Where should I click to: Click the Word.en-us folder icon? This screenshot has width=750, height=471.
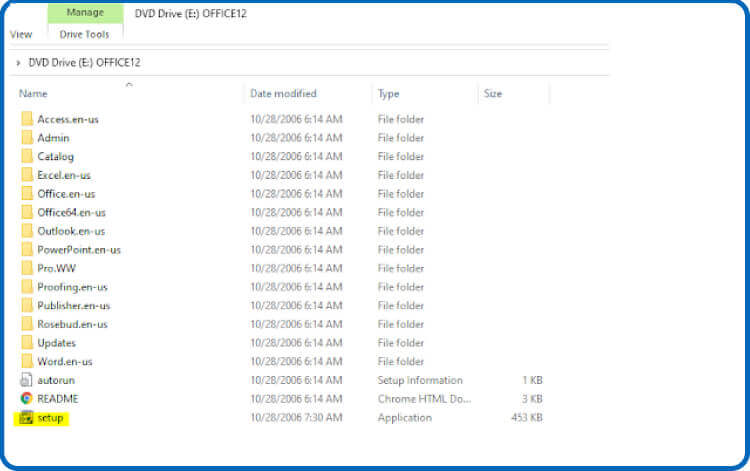pos(27,361)
